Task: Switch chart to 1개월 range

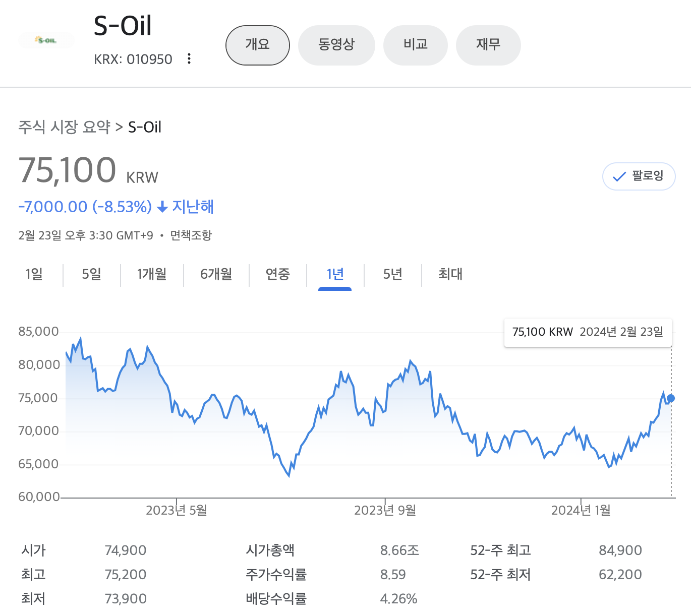Action: pos(152,274)
